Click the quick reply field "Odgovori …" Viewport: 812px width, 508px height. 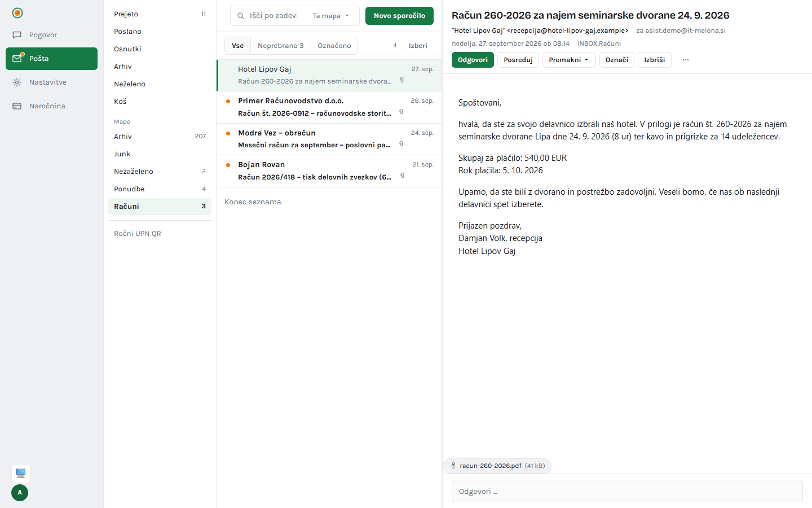627,491
